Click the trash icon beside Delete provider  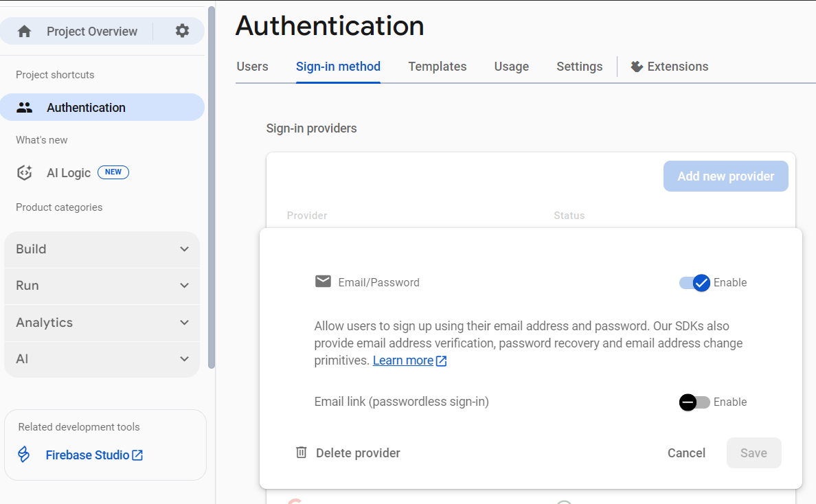click(300, 453)
